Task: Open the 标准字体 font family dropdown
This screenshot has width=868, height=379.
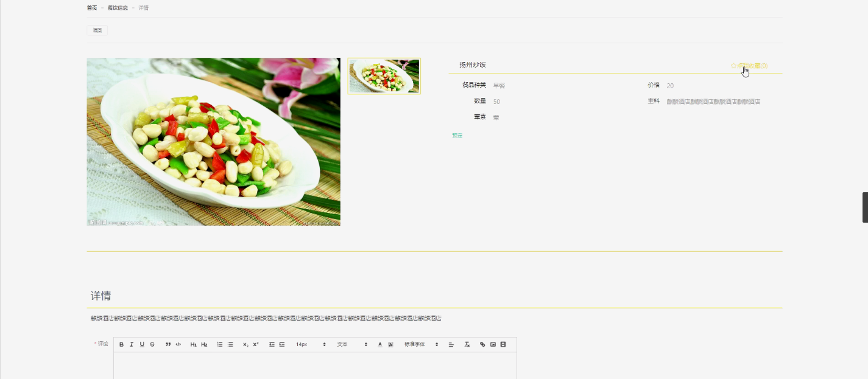Action: [x=422, y=344]
